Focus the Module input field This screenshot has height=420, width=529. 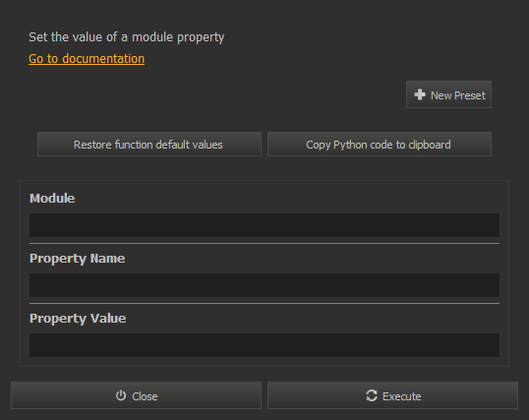[x=264, y=225]
